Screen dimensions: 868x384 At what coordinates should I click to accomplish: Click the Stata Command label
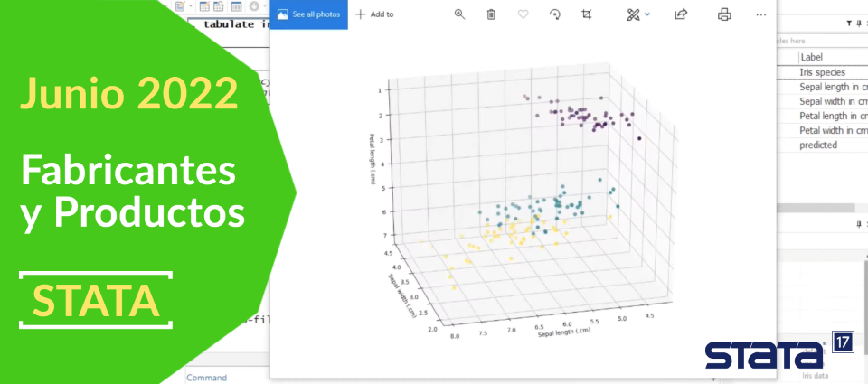coord(206,378)
